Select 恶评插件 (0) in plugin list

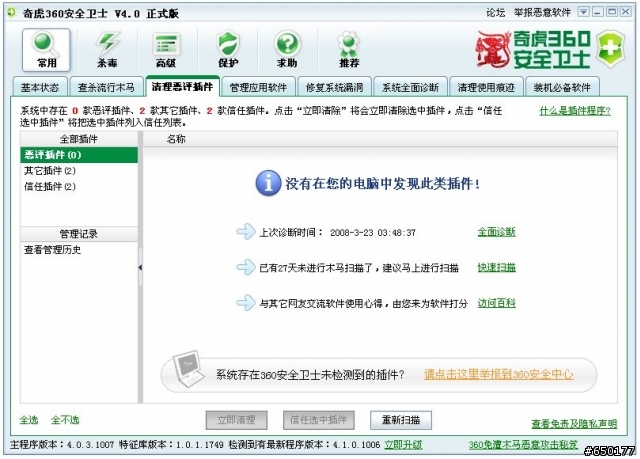(79, 155)
